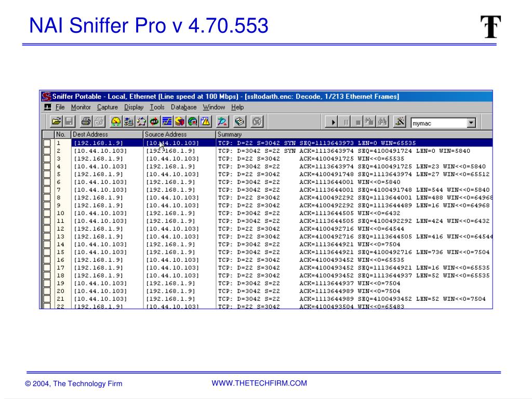Viewport: 532px width, 399px height.
Task: Check the box for frame 5
Action: point(47,174)
